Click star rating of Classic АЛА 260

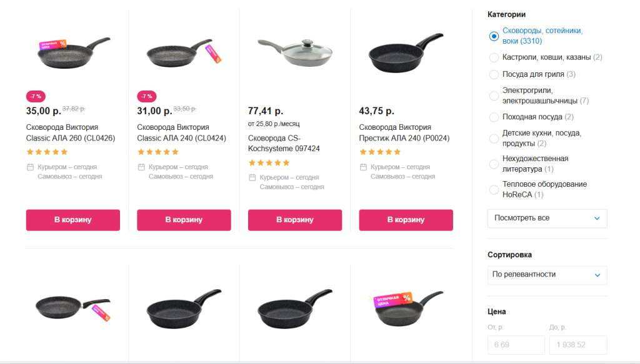pos(47,152)
